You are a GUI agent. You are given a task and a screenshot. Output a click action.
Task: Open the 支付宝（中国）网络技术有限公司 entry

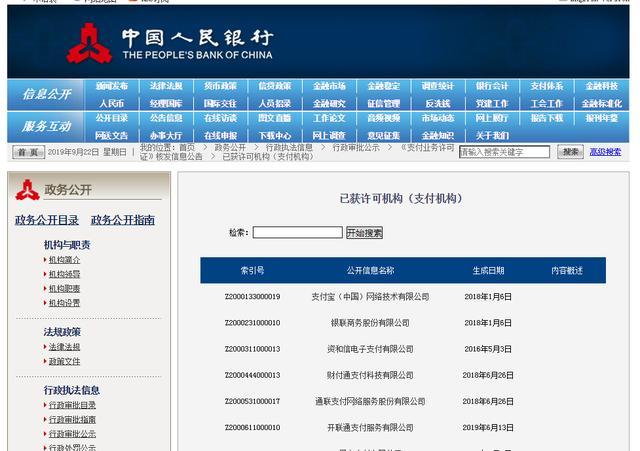pyautogui.click(x=370, y=297)
